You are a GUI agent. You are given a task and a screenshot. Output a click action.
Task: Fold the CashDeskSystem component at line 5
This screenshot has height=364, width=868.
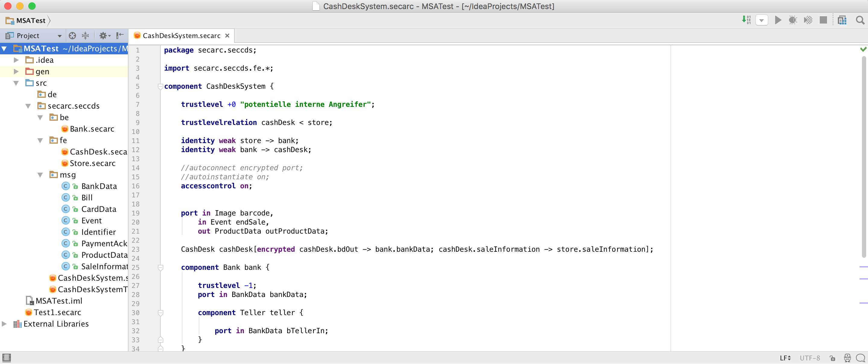click(160, 86)
